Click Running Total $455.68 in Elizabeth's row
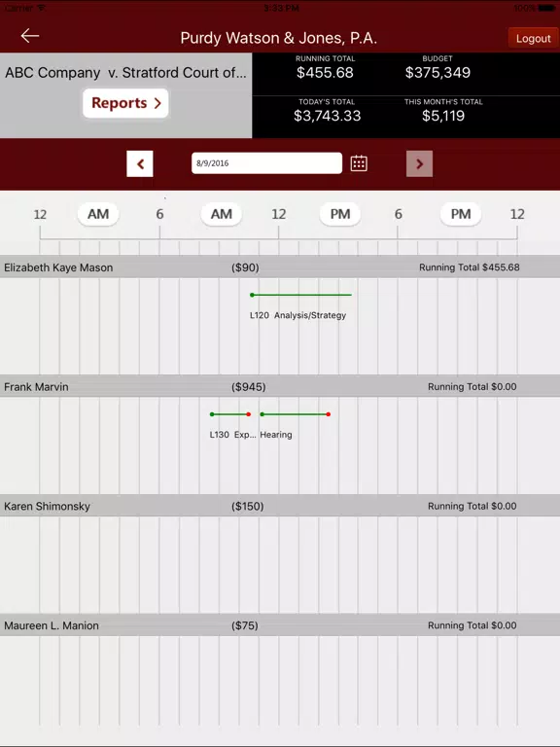560x747 pixels. coord(469,267)
